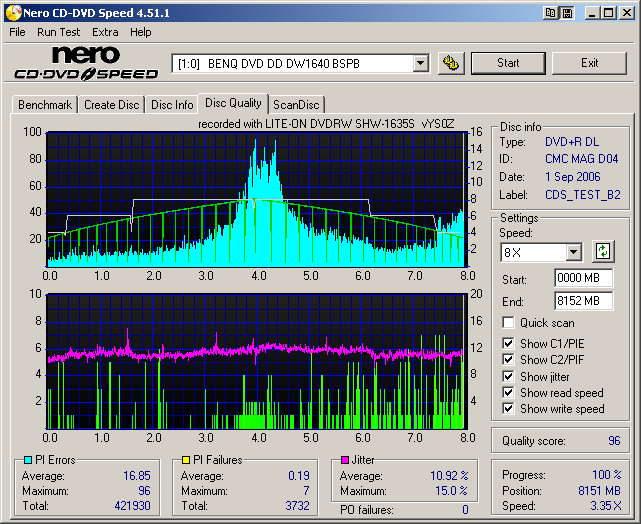Click the copy screenshot icon in title bar
The image size is (641, 524).
(550, 13)
